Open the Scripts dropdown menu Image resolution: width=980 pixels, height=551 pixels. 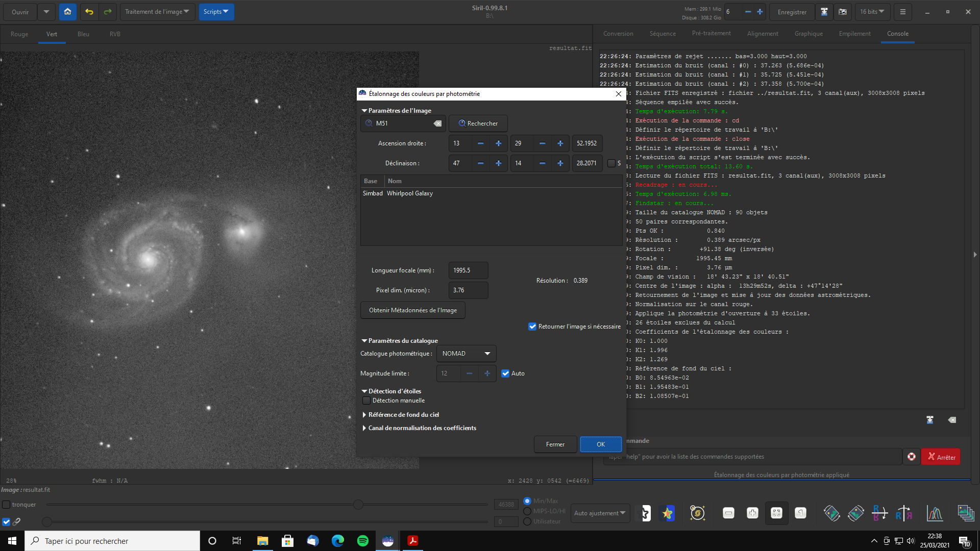pos(216,12)
